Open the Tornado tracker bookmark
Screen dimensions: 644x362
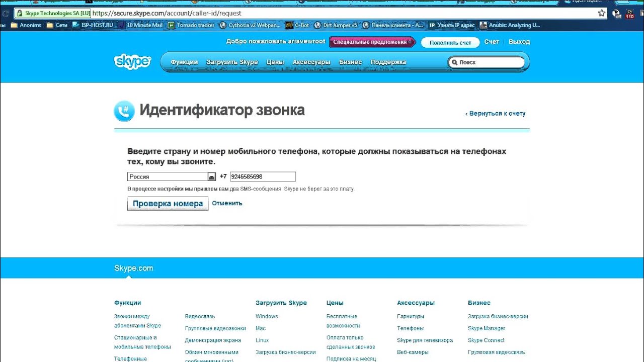point(191,25)
